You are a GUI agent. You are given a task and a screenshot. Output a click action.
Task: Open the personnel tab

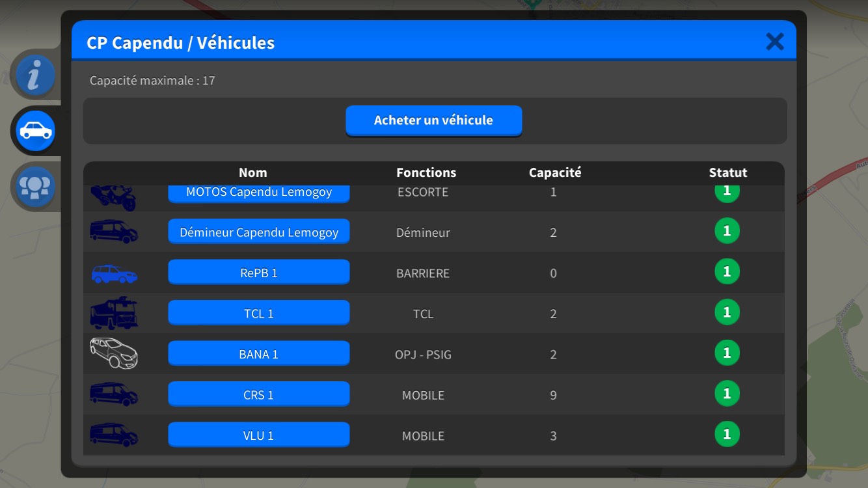coord(35,187)
